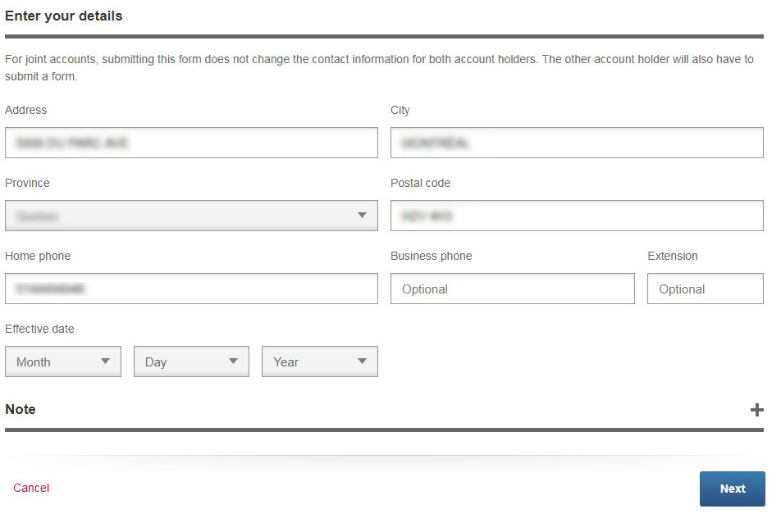781x532 pixels.
Task: Click the Effective date label
Action: [39, 329]
